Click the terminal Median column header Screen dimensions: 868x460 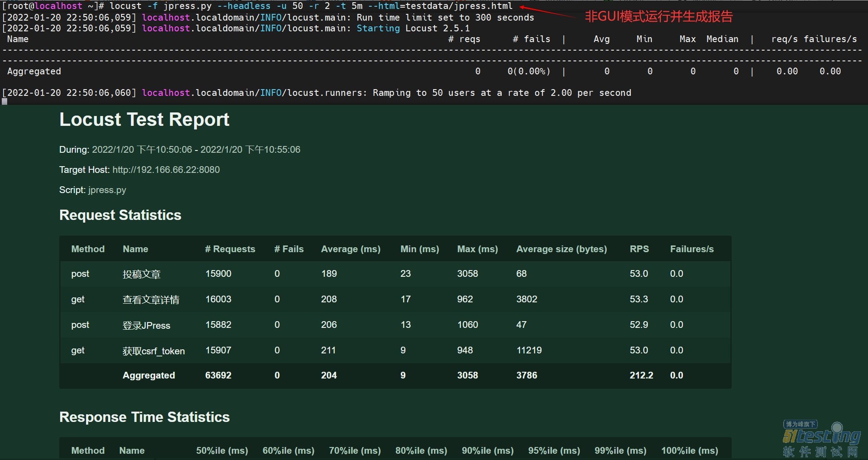[722, 39]
